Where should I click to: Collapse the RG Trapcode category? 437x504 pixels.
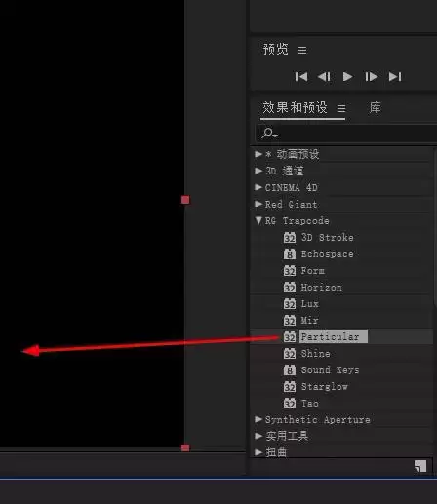[x=258, y=220]
